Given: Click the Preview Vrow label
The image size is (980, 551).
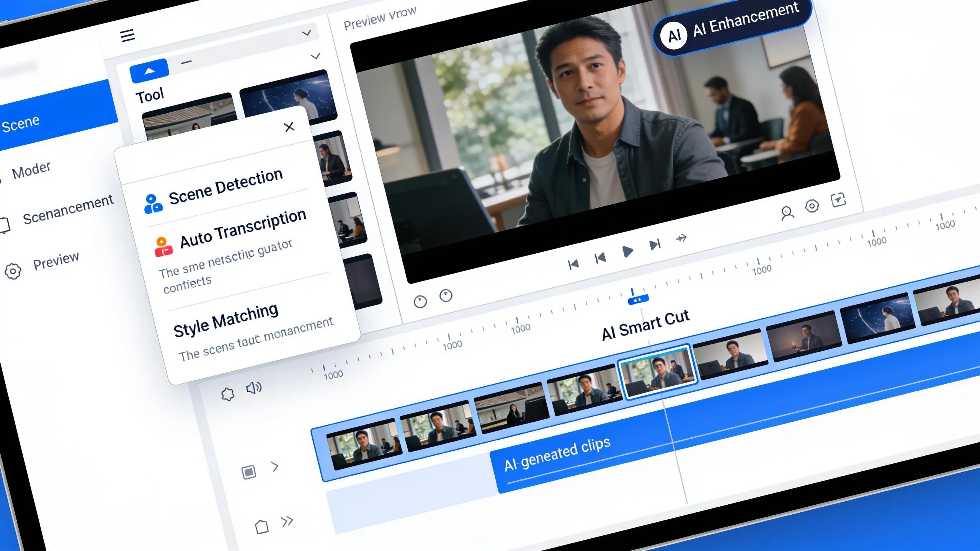Looking at the screenshot, I should click(380, 18).
